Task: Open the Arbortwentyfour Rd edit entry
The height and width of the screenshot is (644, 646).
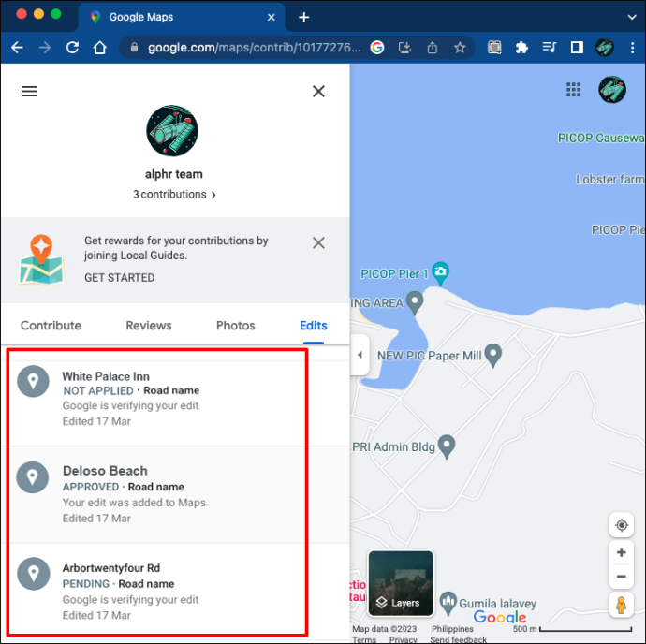Action: pyautogui.click(x=175, y=592)
